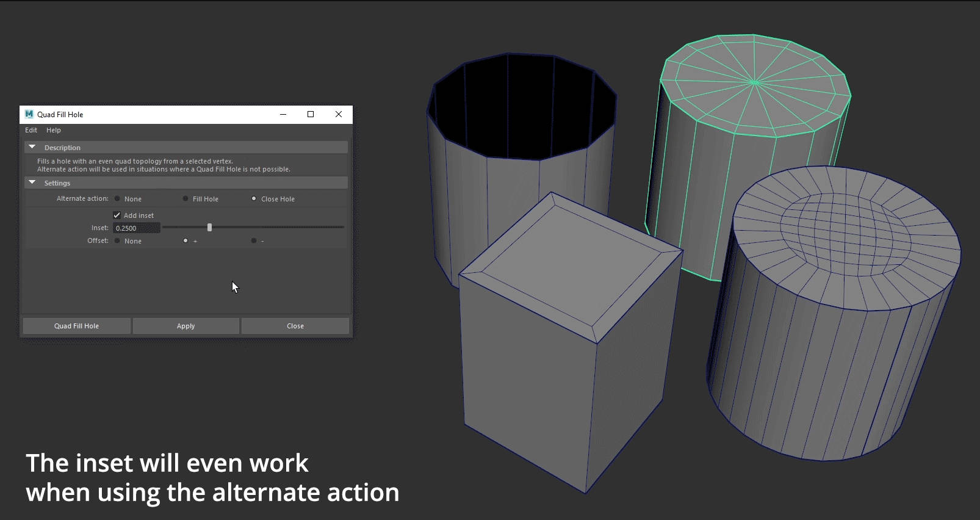This screenshot has height=520, width=980.
Task: Select None for Alternate action
Action: (x=117, y=198)
